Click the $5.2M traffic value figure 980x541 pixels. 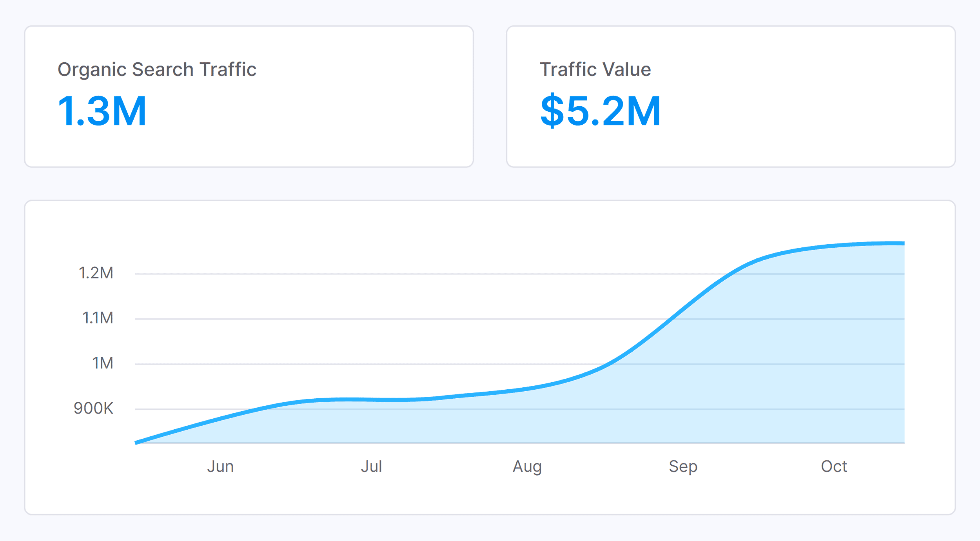point(600,111)
